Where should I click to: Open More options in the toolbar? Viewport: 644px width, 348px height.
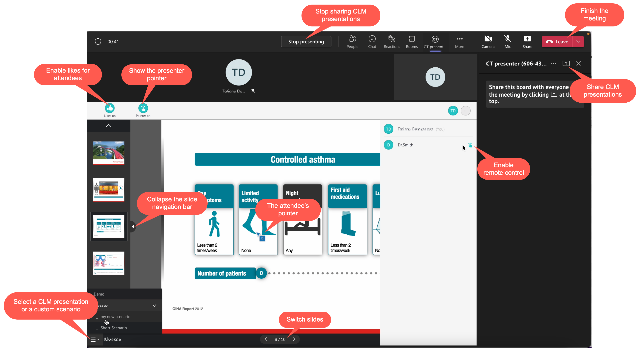pyautogui.click(x=459, y=41)
